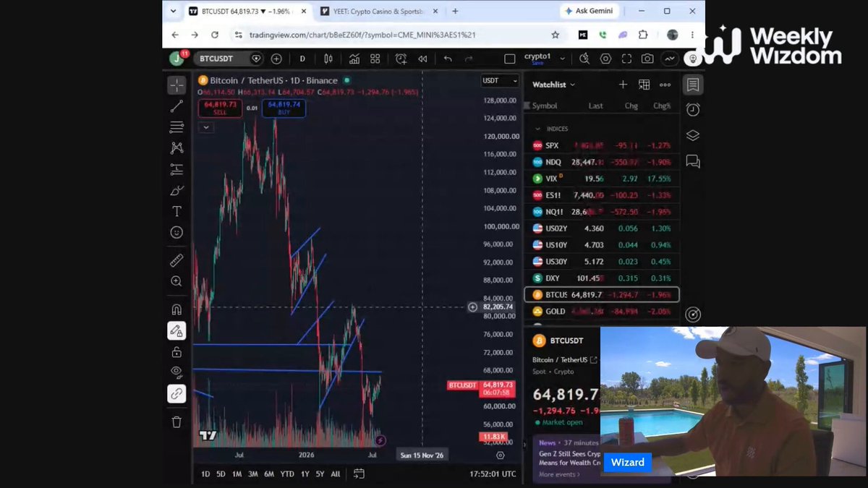Open the Fibonacci retracement tools
Viewport: 868px width, 488px height.
point(176,127)
